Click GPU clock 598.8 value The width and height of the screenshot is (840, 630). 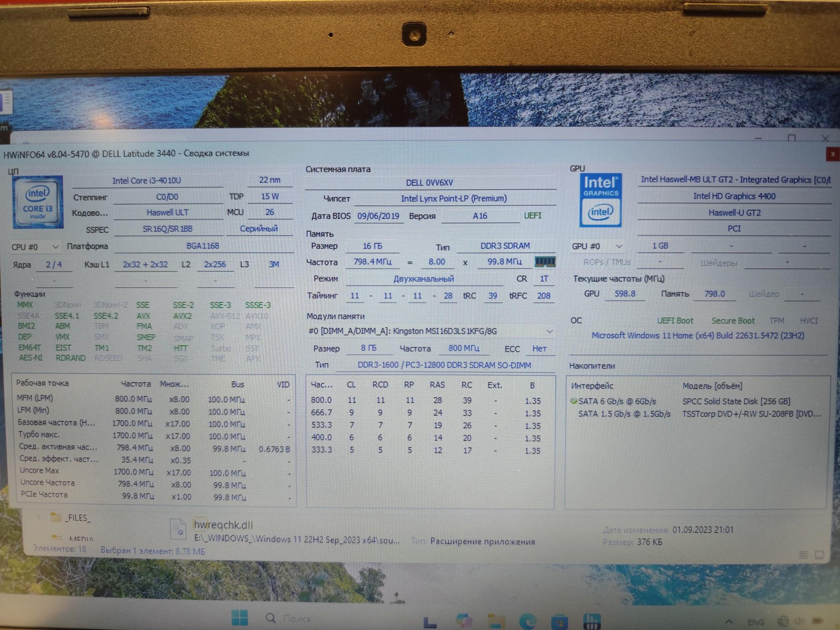[x=625, y=294]
